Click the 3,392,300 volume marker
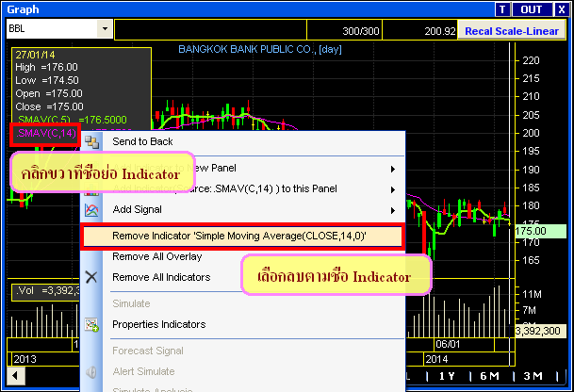The width and height of the screenshot is (574, 392). [x=540, y=332]
